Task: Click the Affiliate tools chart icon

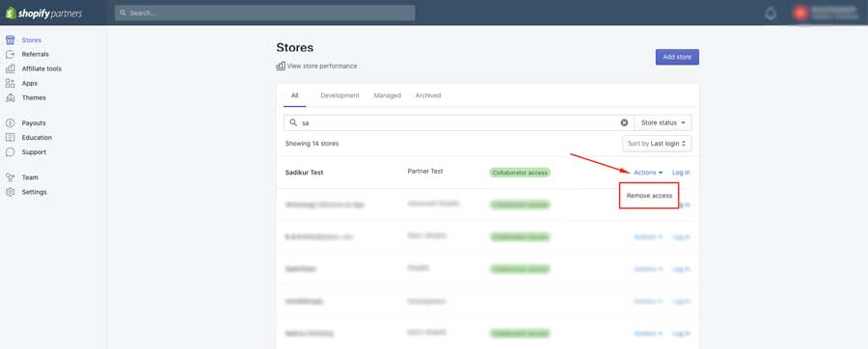Action: pyautogui.click(x=10, y=68)
